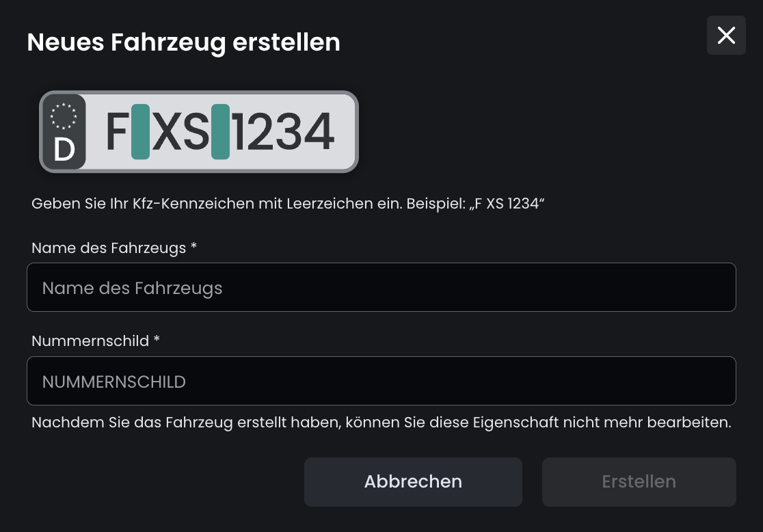The height and width of the screenshot is (532, 763).
Task: Click the "Name des Fahrzeugs *" field label
Action: coord(109,248)
